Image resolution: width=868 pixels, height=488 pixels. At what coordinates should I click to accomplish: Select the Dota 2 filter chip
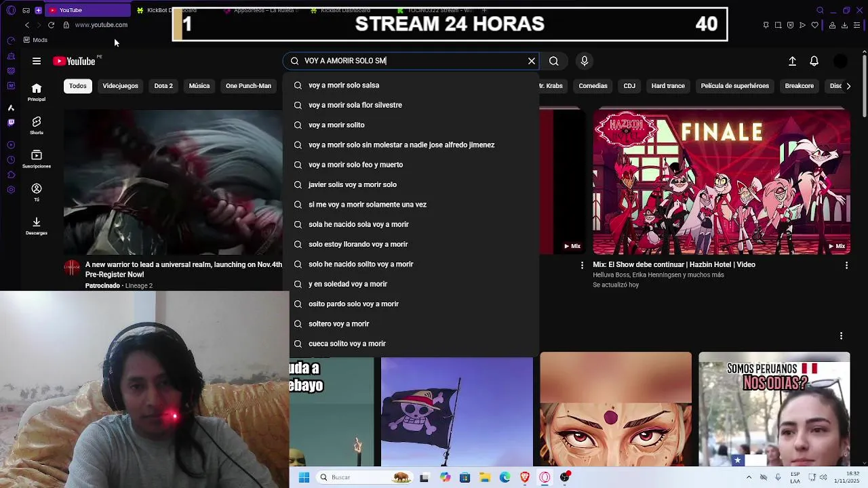[x=163, y=86]
